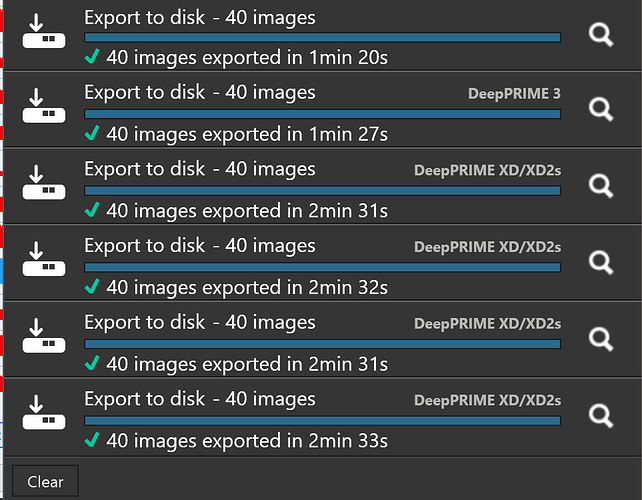Click the magnifier for the 1min 20s export

click(600, 35)
